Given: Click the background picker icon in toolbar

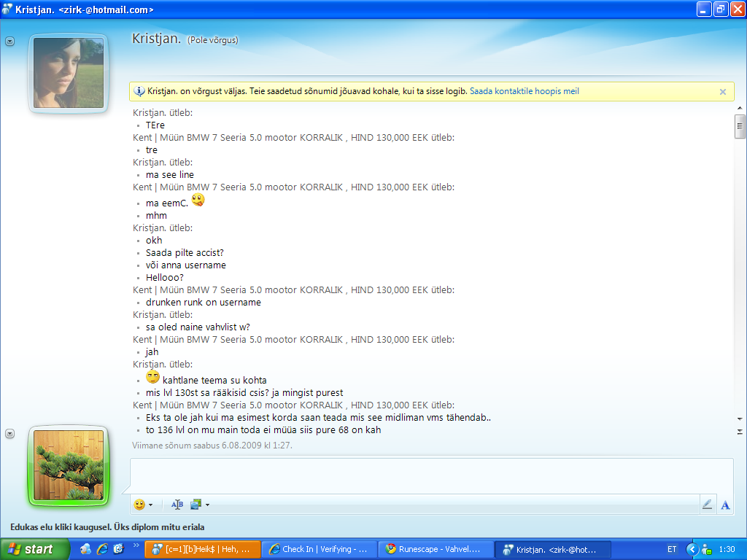Looking at the screenshot, I should pos(196,505).
